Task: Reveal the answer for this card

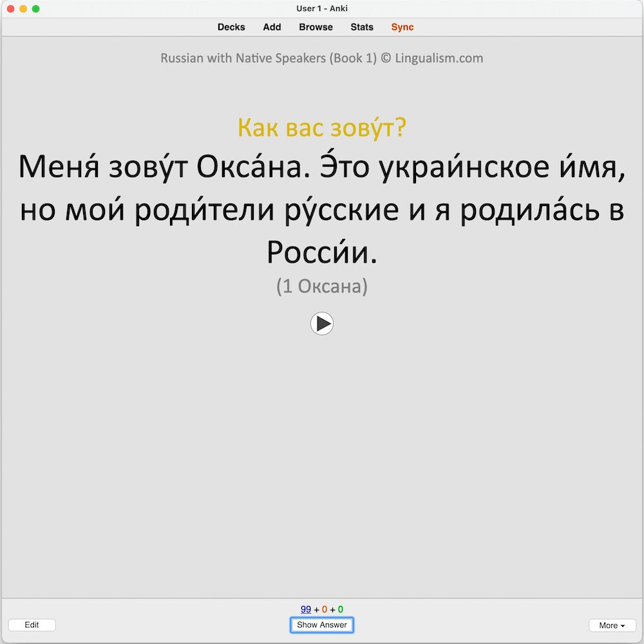Action: pyautogui.click(x=322, y=625)
